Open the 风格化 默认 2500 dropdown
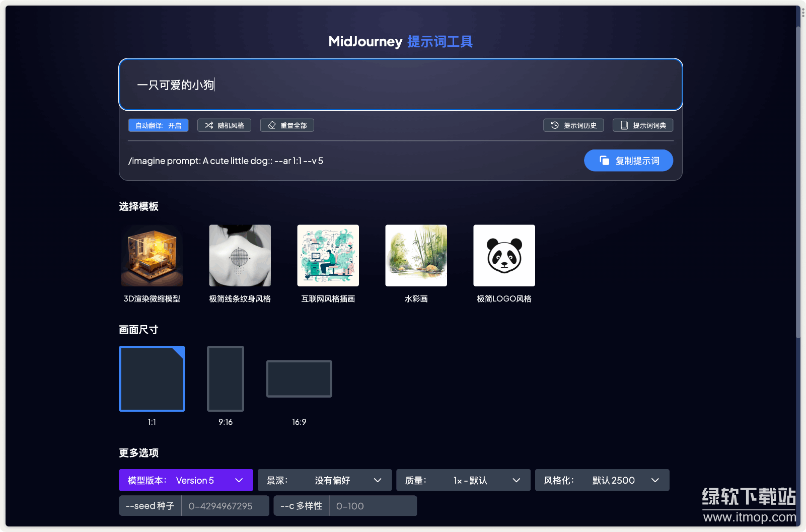 pos(602,480)
